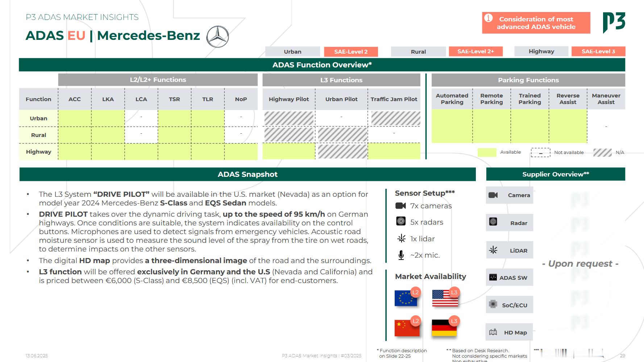Click the Highway Pilot Highway available cell
The height and width of the screenshot is (362, 644).
[x=289, y=151]
